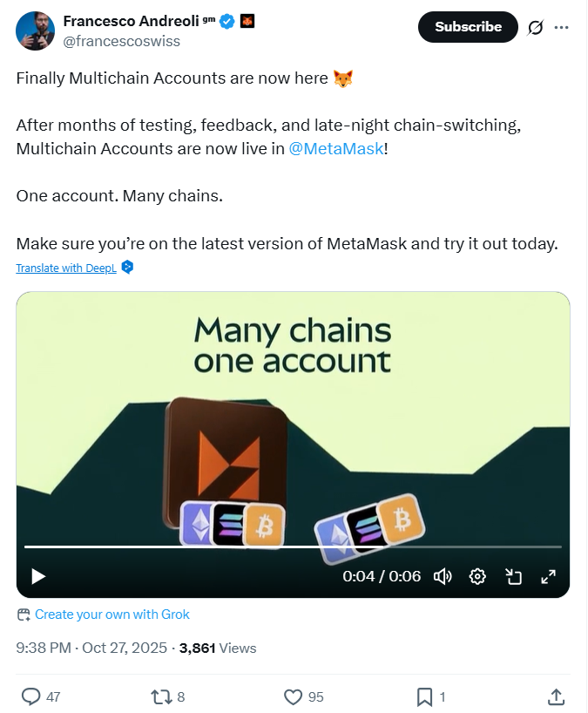
Task: Open the three-dot more options menu
Action: tap(562, 27)
